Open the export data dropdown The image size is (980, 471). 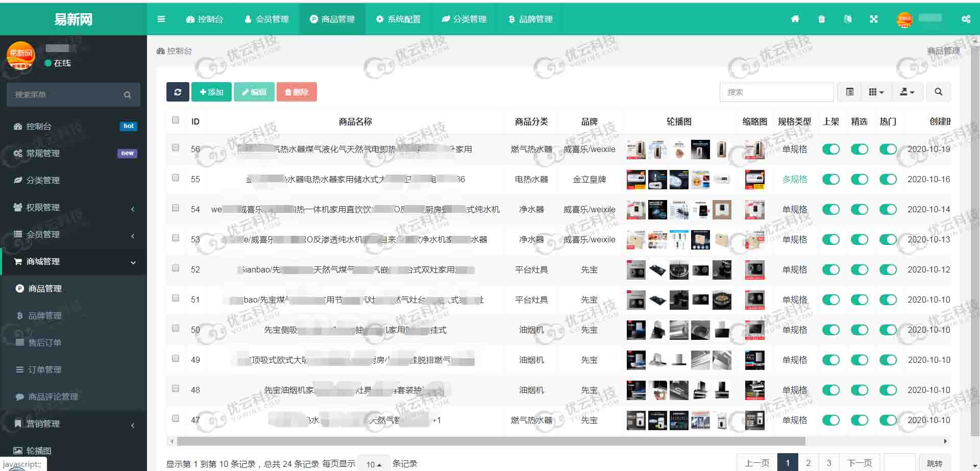[x=907, y=92]
